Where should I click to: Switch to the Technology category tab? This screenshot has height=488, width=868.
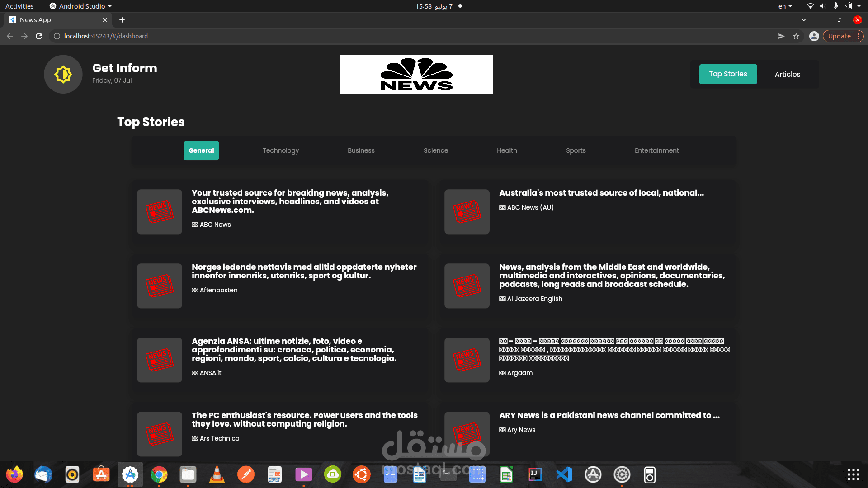(281, 150)
